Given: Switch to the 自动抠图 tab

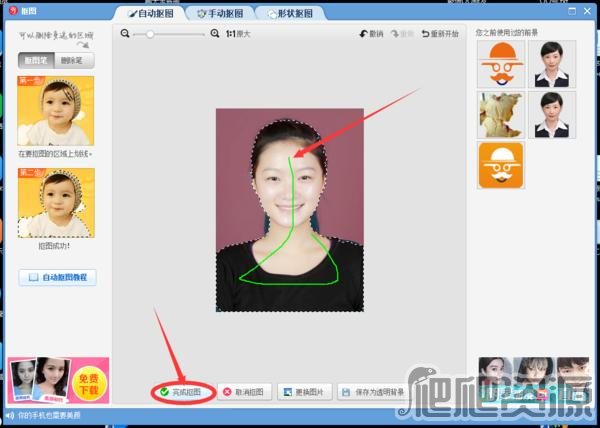Looking at the screenshot, I should point(150,13).
